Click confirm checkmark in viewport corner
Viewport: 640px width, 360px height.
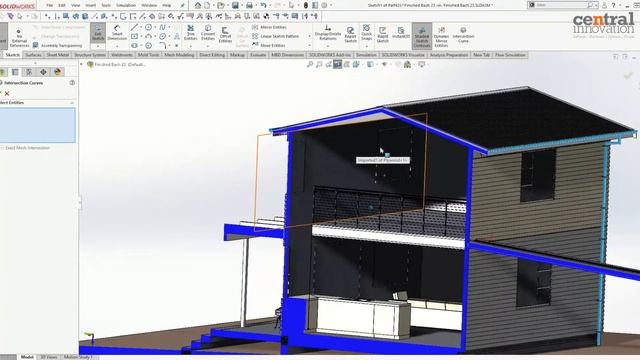coord(627,75)
